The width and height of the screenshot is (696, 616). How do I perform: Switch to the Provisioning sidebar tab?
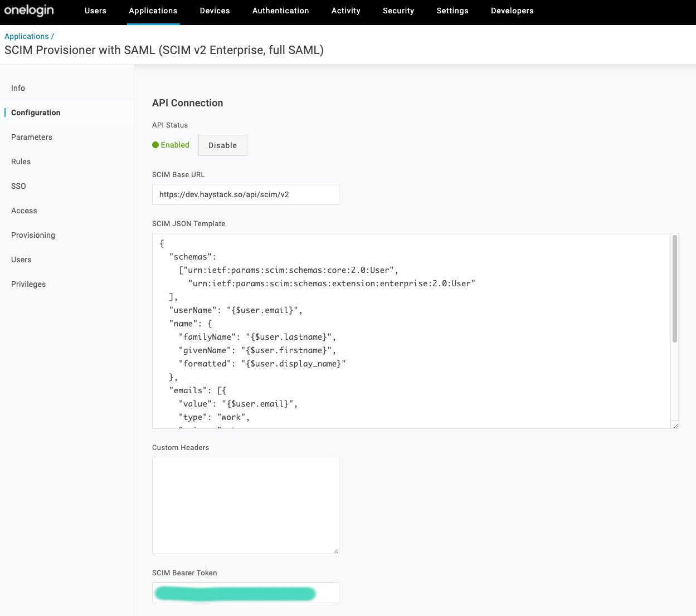click(33, 235)
